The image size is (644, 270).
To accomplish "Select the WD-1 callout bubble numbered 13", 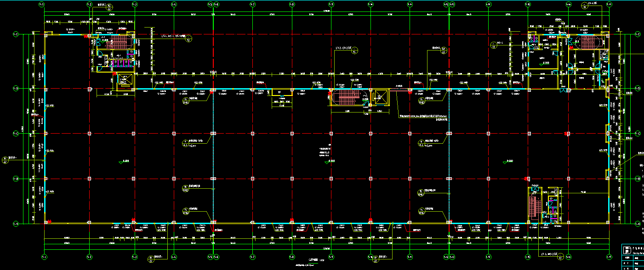I will pos(494,46).
